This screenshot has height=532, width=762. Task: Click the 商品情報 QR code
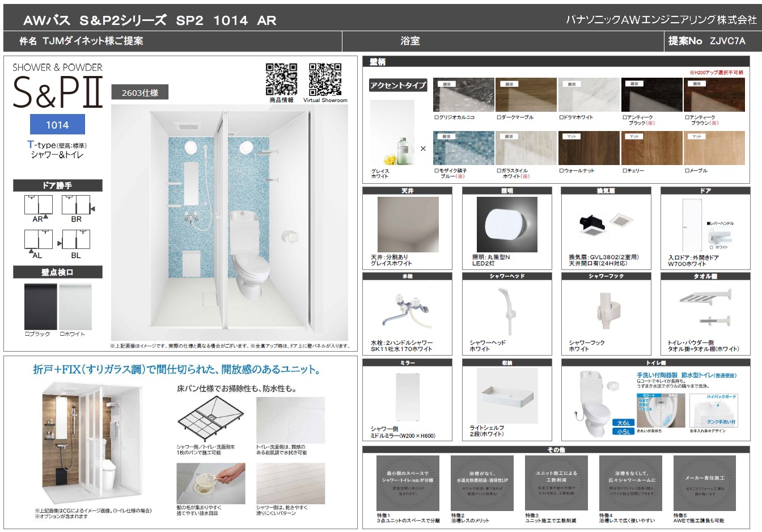point(281,79)
